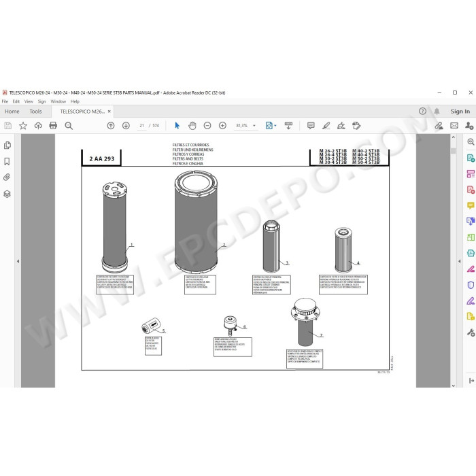Open More Tools wrench icon
This screenshot has width=476, height=476.
[471, 333]
